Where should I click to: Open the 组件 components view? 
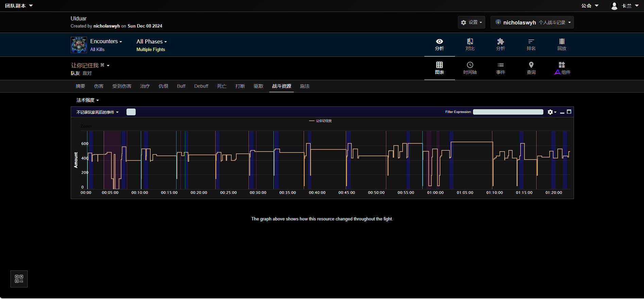(562, 68)
